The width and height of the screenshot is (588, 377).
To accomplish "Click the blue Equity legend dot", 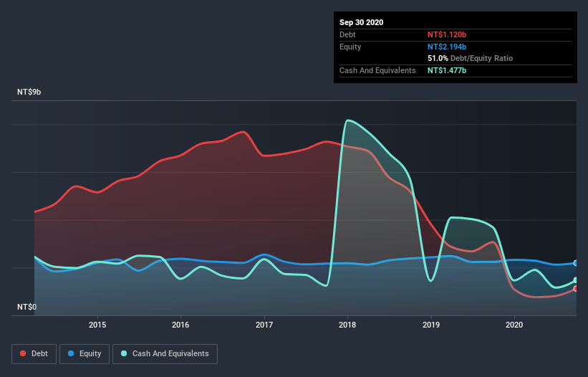I will 71,353.
